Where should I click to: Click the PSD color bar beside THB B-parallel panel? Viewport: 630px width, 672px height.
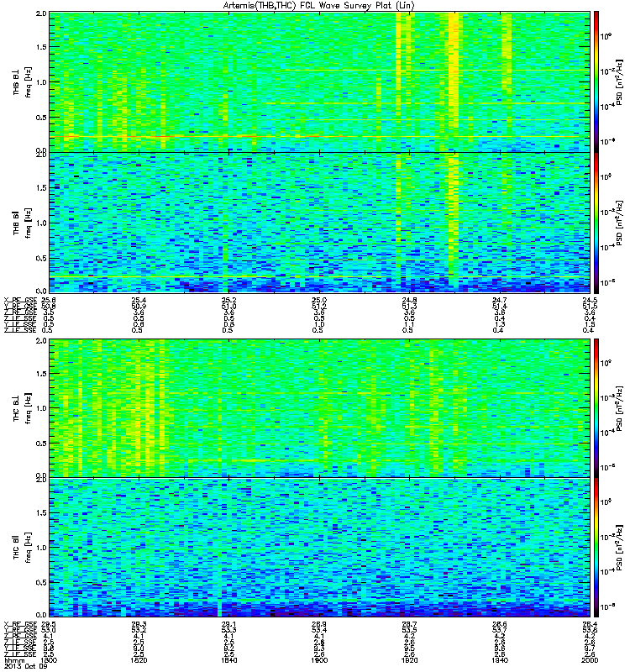pyautogui.click(x=596, y=223)
